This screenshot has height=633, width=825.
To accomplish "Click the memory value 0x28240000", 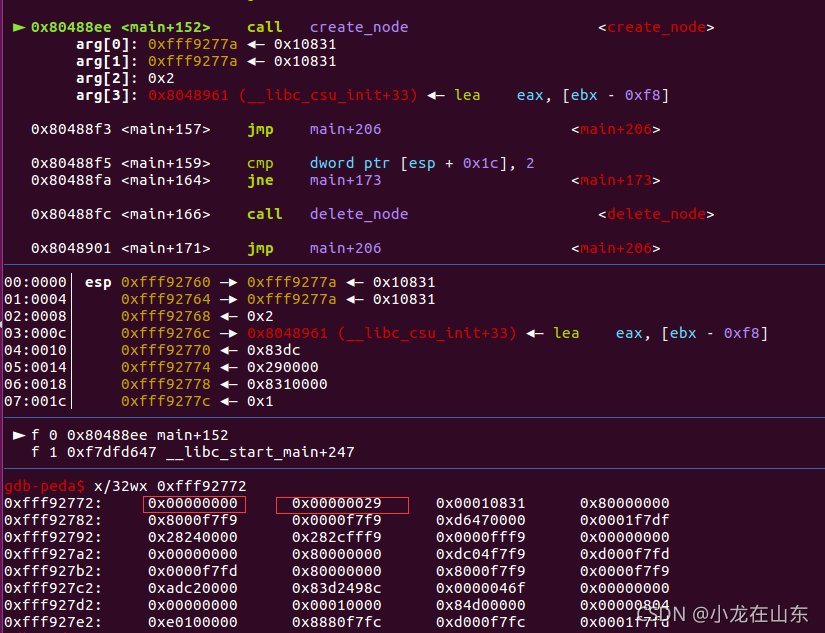I will click(x=193, y=538).
